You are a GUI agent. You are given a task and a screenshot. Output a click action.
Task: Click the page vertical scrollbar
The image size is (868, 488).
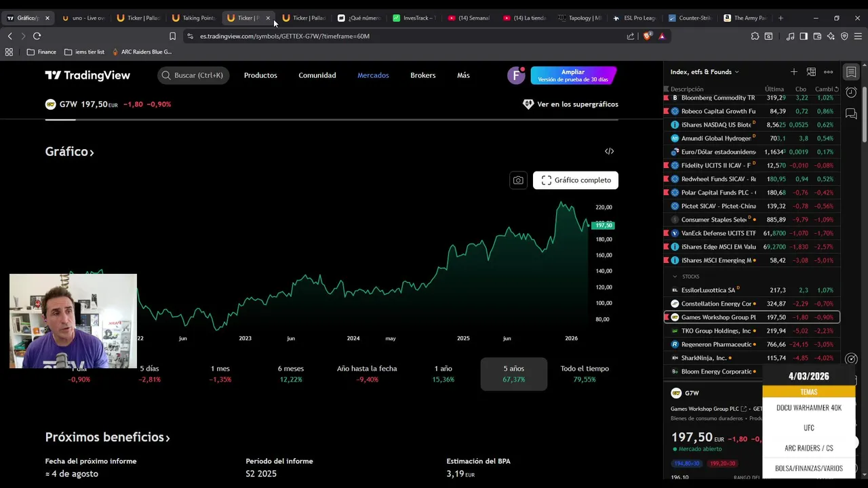pos(864,115)
